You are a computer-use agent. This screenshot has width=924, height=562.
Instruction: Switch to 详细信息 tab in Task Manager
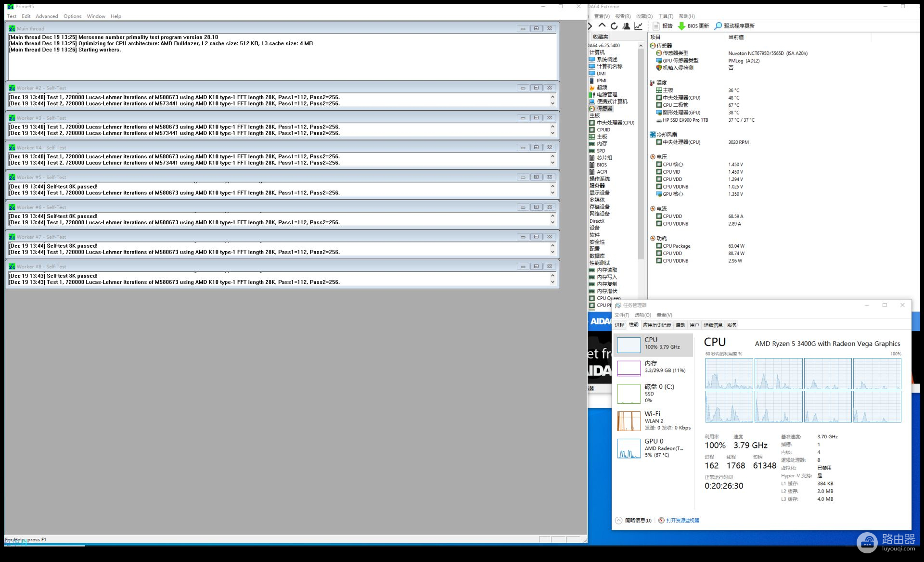pyautogui.click(x=713, y=325)
